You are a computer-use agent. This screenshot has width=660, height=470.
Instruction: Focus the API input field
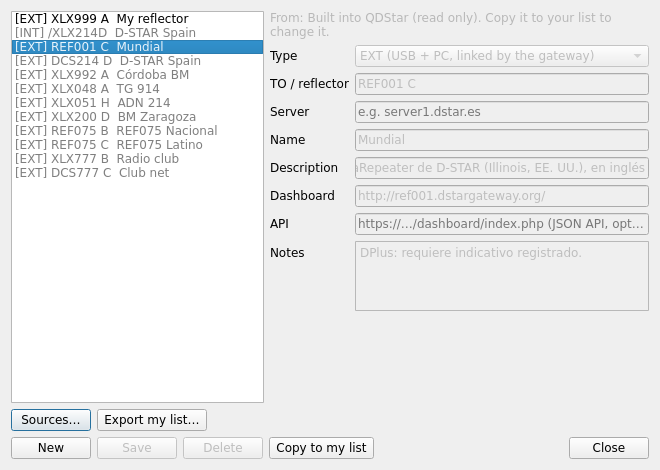point(502,224)
